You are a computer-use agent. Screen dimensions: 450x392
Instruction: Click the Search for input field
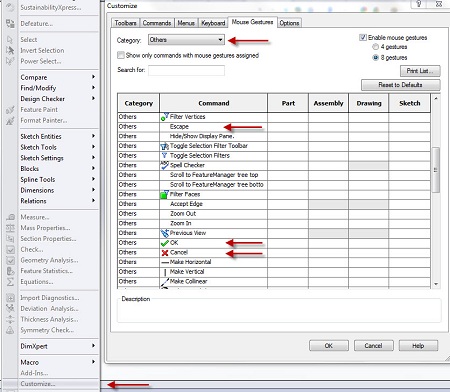(186, 70)
